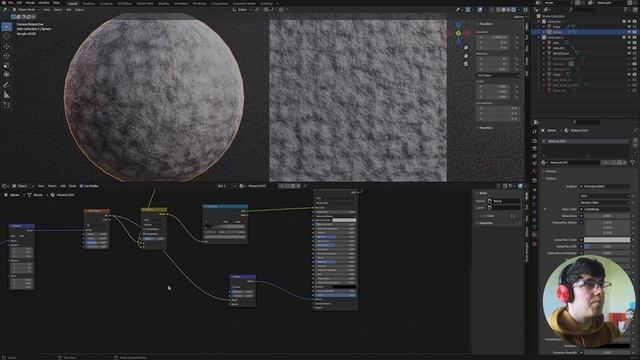
Task: Select the Measure tool
Action: point(7,95)
